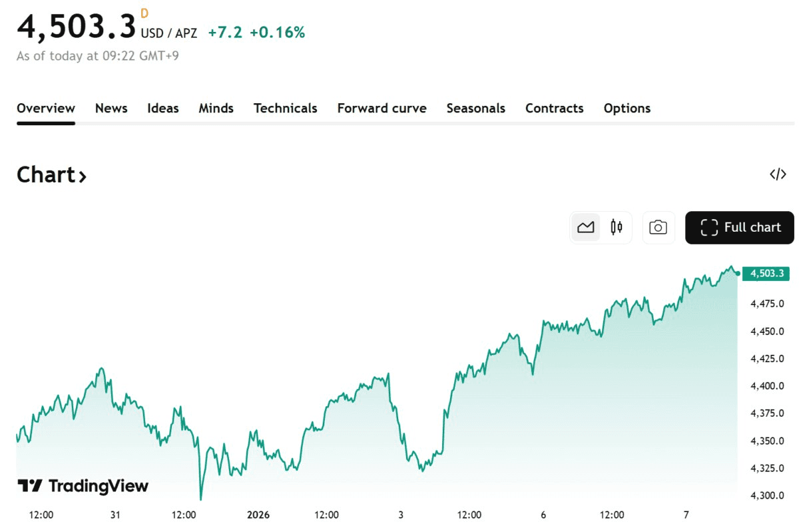The height and width of the screenshot is (532, 799).
Task: Click the fullscreen icon inside Full chart button
Action: [x=708, y=227]
